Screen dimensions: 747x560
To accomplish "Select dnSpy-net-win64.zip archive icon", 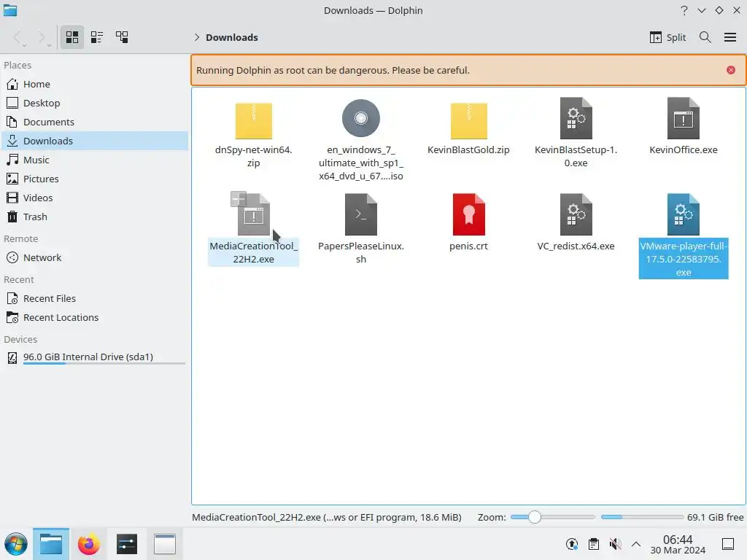I will (x=253, y=120).
